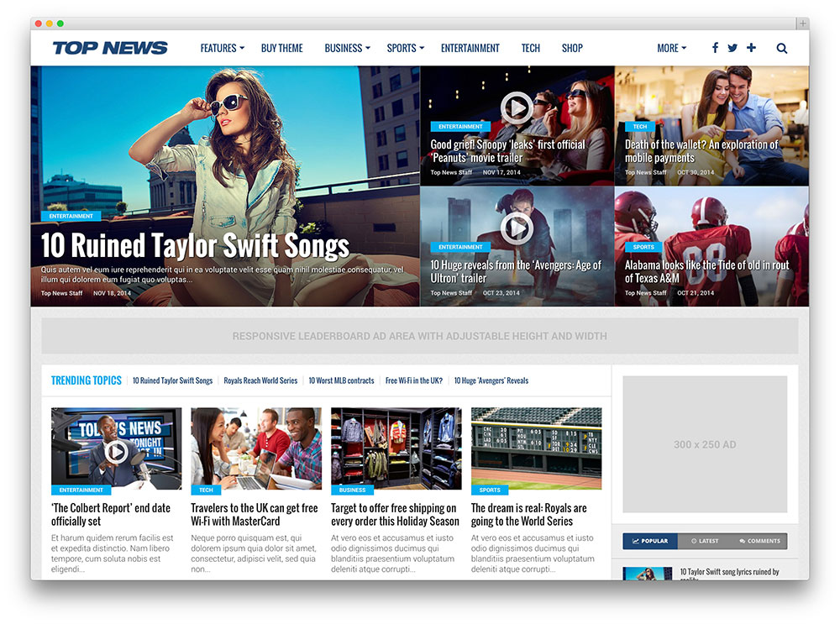The width and height of the screenshot is (840, 624).
Task: Open the Facebook icon in the header
Action: [715, 48]
